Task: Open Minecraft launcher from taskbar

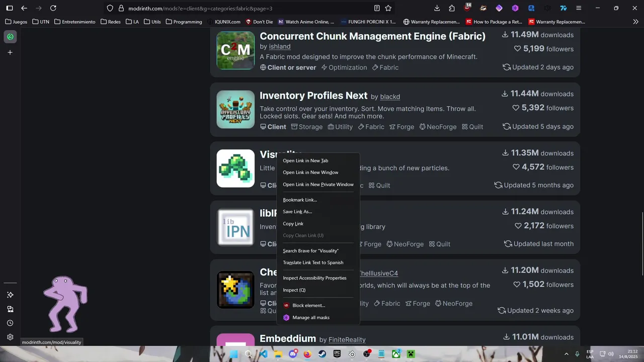Action: (411, 354)
